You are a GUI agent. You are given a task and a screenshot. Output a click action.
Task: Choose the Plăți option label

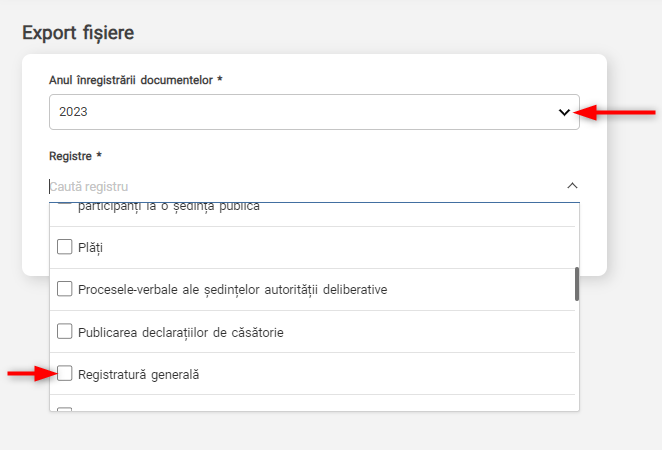pos(91,247)
